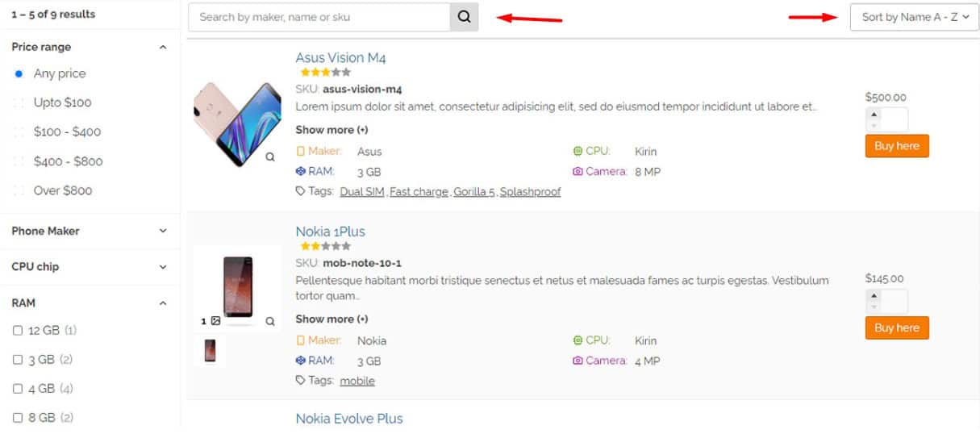
Task: Click the mobile tag link
Action: click(x=357, y=381)
